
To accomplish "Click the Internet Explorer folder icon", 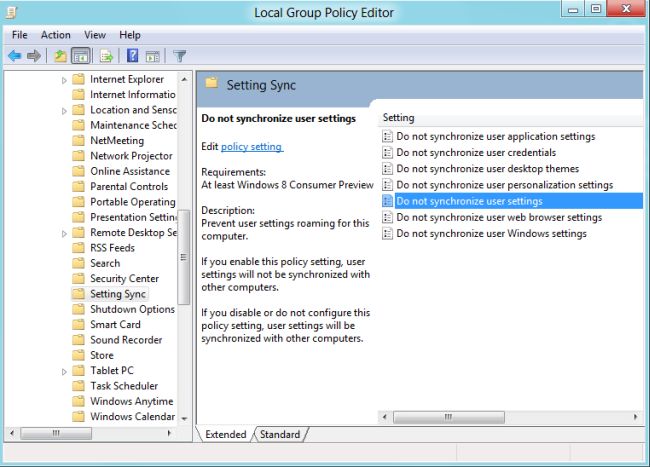I will pos(78,79).
